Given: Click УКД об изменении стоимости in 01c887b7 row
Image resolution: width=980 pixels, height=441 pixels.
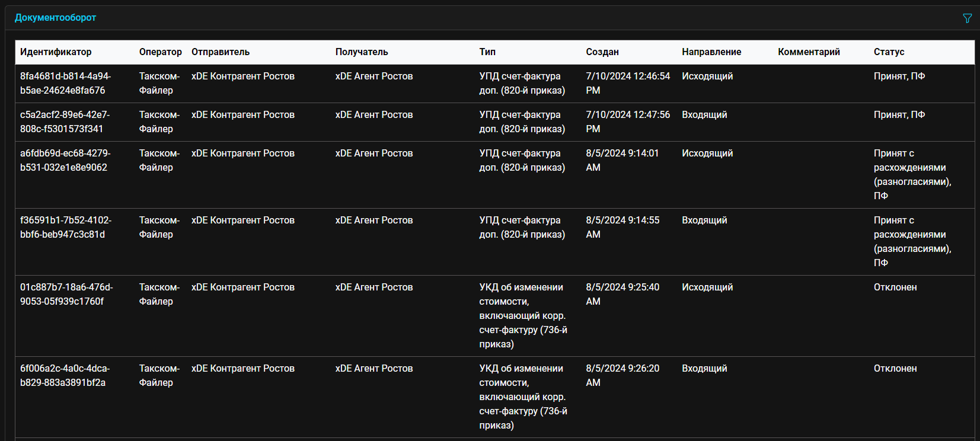Looking at the screenshot, I should [523, 316].
